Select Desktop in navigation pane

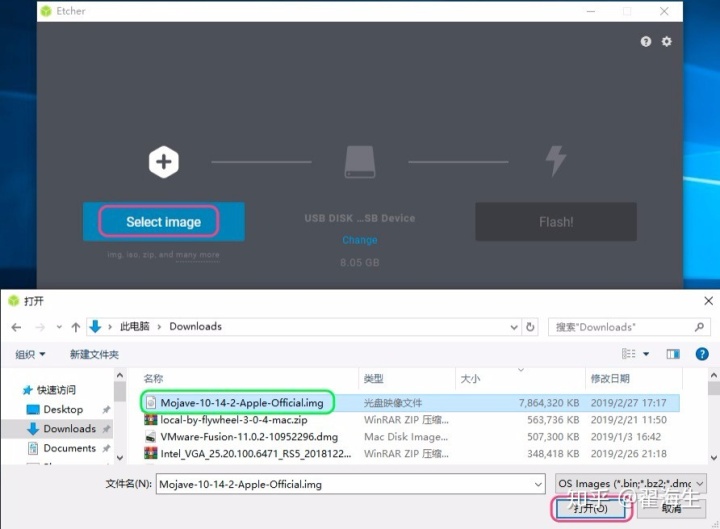63,409
